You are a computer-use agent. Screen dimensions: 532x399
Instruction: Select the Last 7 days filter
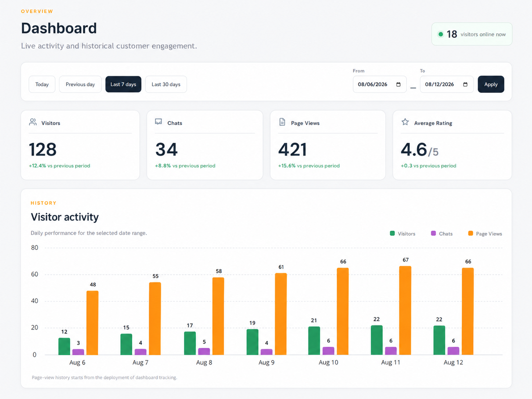coord(123,84)
